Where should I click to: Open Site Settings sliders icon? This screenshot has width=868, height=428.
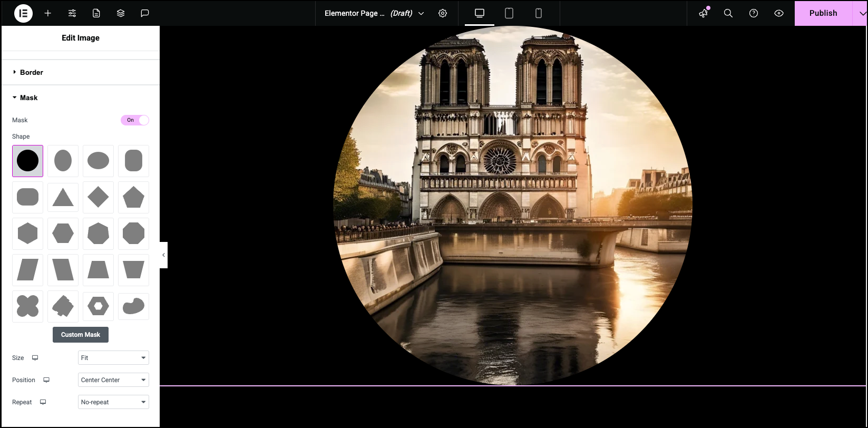pyautogui.click(x=72, y=13)
